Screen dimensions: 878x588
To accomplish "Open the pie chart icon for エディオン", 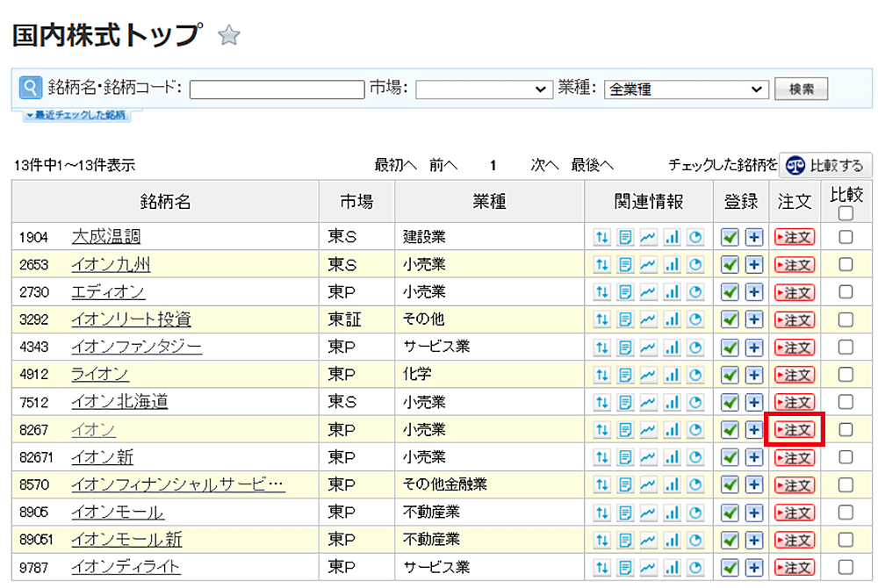I will pyautogui.click(x=695, y=292).
